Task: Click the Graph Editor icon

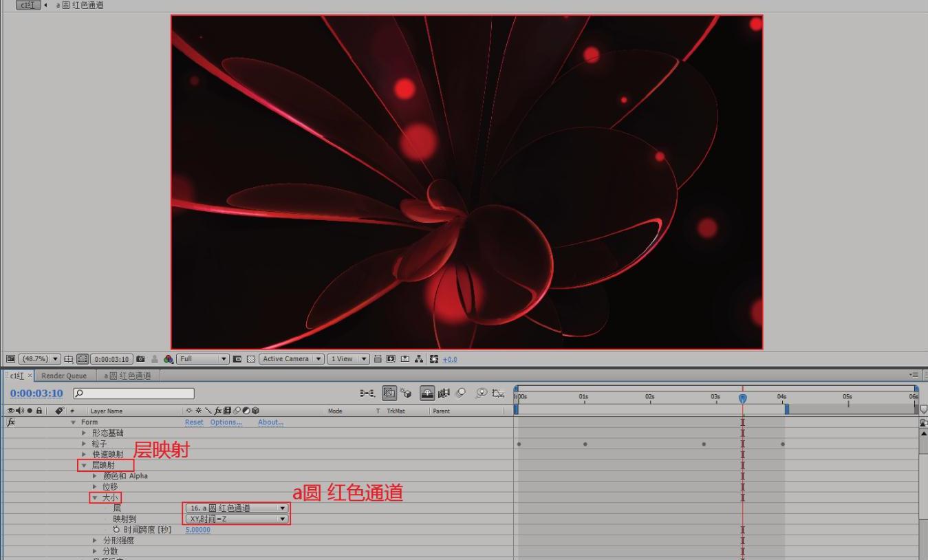Action: tap(499, 394)
